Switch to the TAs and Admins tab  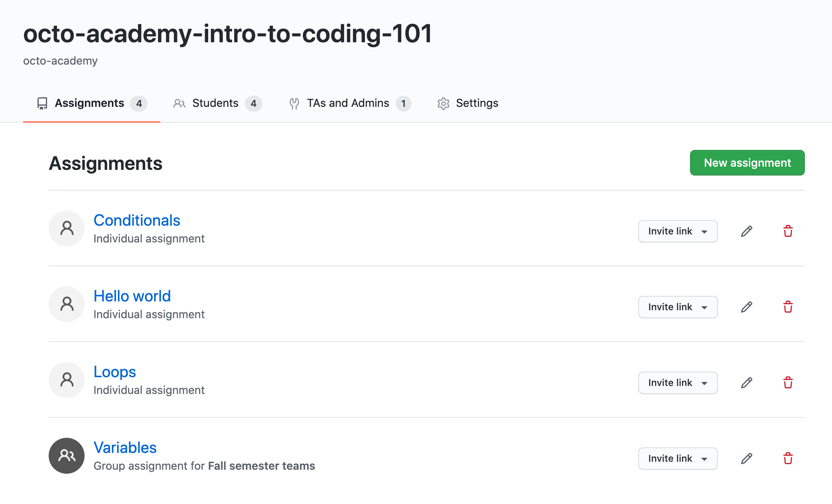pos(350,103)
